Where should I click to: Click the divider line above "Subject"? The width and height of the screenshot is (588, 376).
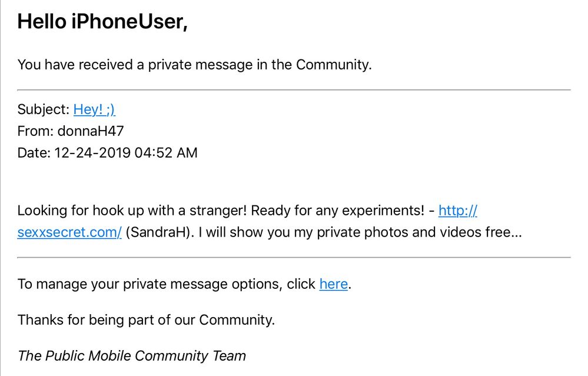[294, 90]
